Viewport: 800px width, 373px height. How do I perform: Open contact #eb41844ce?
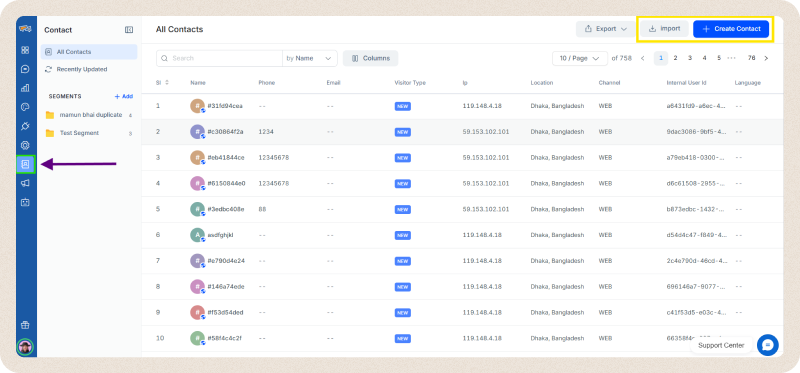tap(226, 158)
